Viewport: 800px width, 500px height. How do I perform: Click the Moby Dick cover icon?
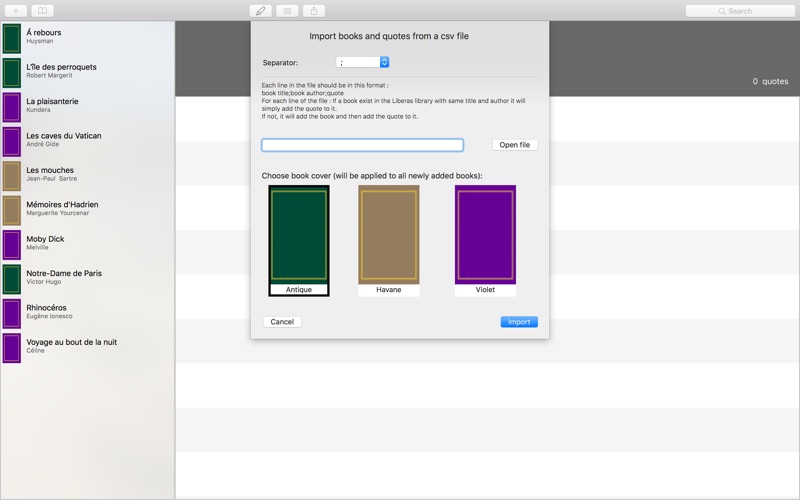click(12, 245)
